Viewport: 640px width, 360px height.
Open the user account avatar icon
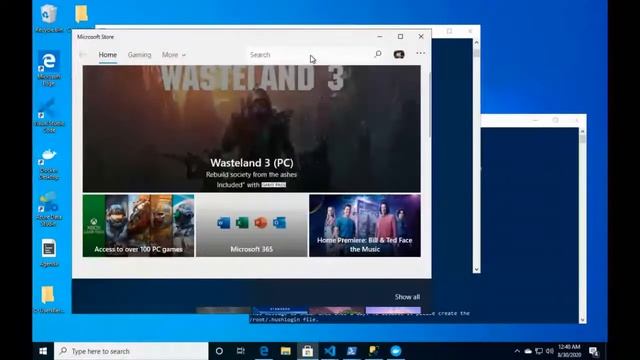coord(399,54)
